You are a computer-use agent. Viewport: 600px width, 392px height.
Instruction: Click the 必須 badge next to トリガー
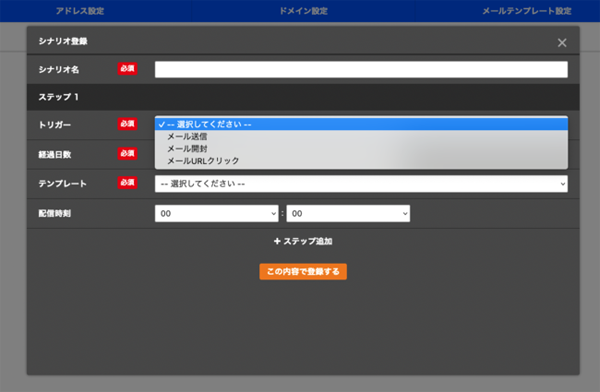127,124
